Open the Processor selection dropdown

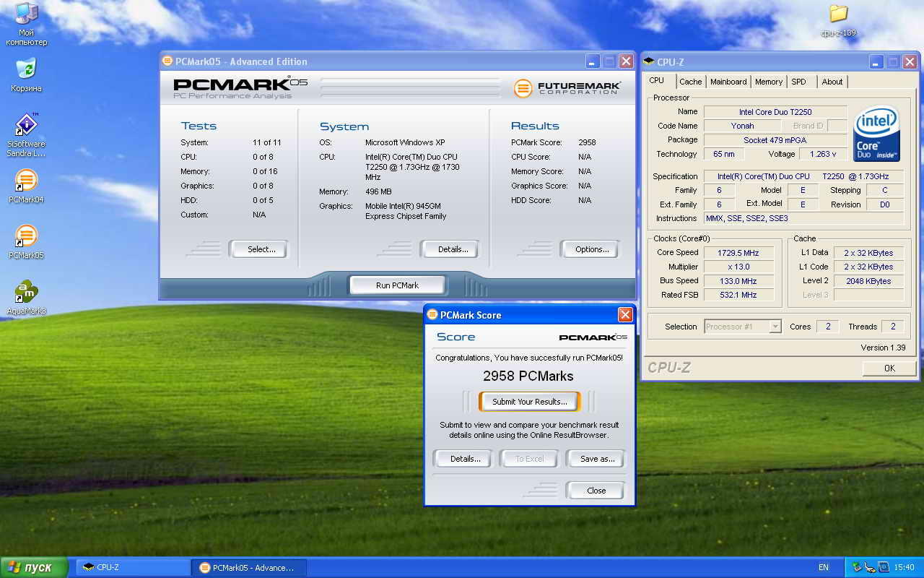[775, 327]
